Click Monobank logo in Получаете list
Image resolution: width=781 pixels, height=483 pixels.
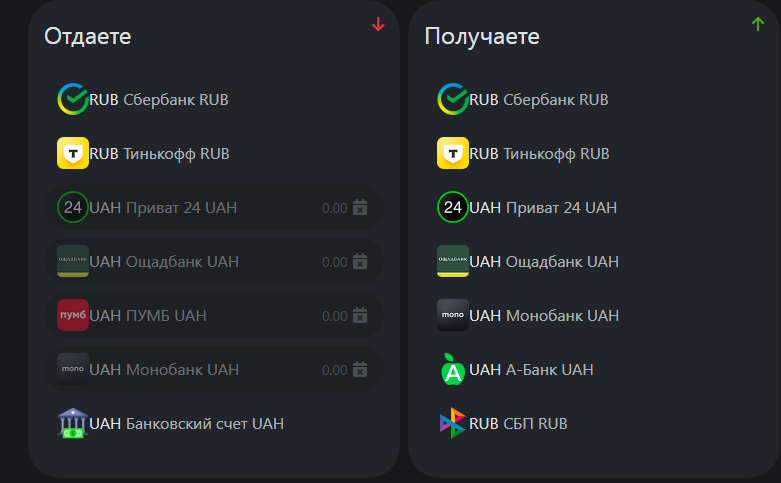click(x=453, y=315)
